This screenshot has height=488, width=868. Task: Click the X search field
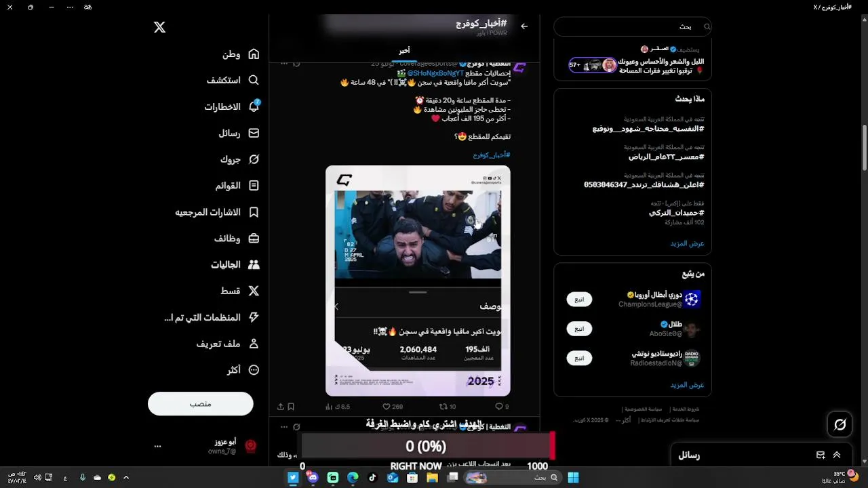click(633, 26)
